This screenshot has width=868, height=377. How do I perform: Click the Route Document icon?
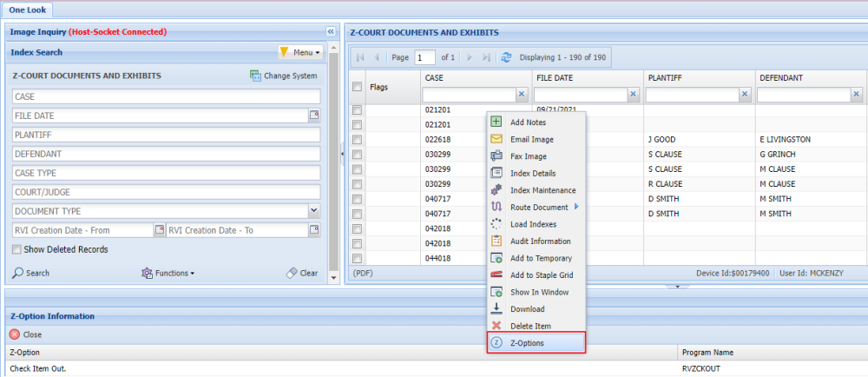(x=496, y=207)
